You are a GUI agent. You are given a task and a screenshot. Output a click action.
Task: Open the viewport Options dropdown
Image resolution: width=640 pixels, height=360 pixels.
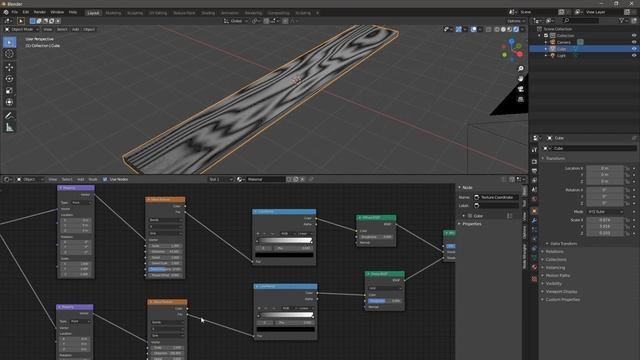516,21
